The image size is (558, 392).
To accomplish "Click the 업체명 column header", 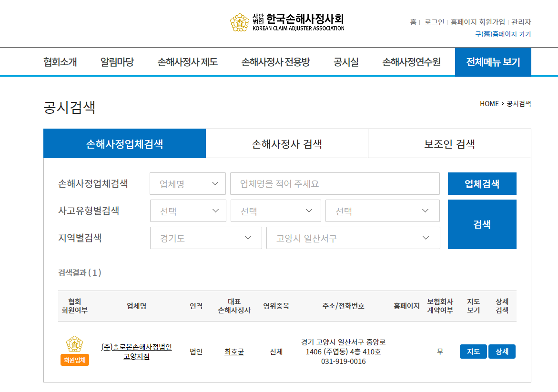I will 137,306.
